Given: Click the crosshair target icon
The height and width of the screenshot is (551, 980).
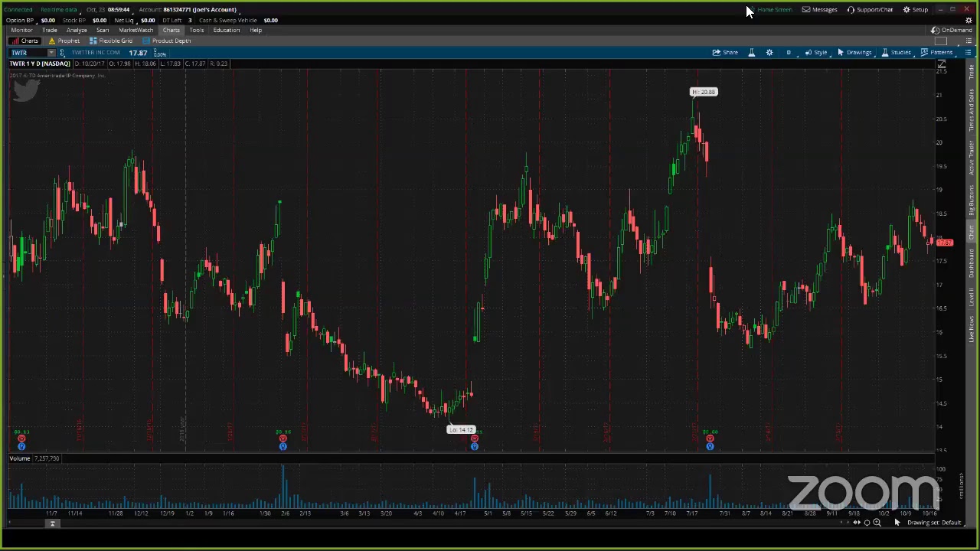Looking at the screenshot, I should coord(867,523).
